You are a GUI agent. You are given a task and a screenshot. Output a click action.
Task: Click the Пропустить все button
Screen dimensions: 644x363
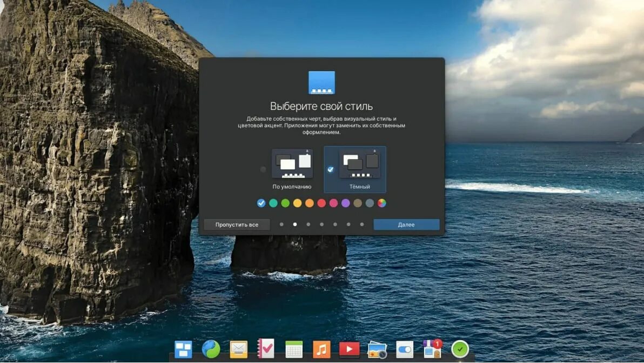[237, 225]
